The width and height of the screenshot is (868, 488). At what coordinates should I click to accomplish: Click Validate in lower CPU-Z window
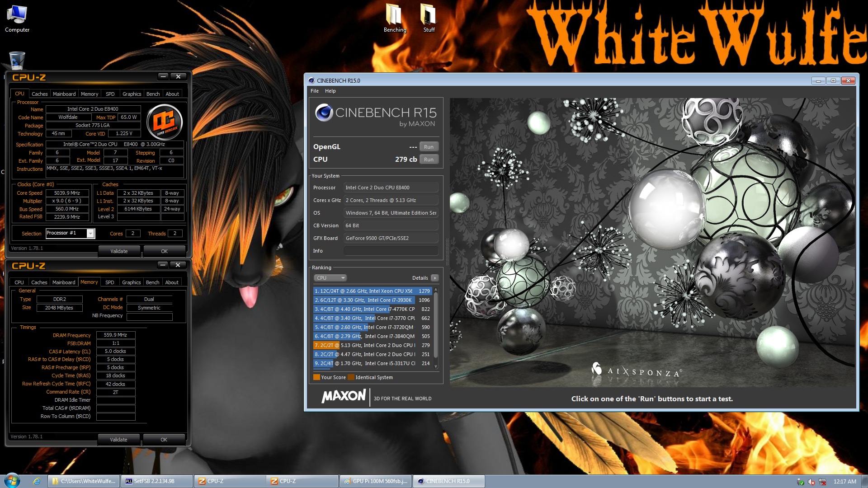pyautogui.click(x=118, y=440)
